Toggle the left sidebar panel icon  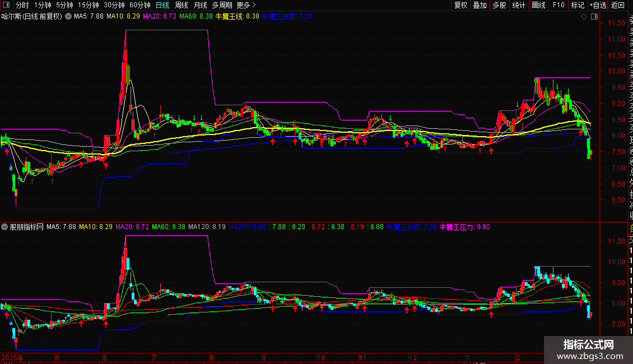click(6, 5)
